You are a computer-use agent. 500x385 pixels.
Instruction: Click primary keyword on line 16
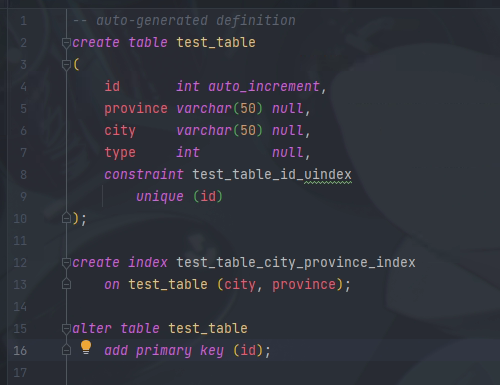164,351
